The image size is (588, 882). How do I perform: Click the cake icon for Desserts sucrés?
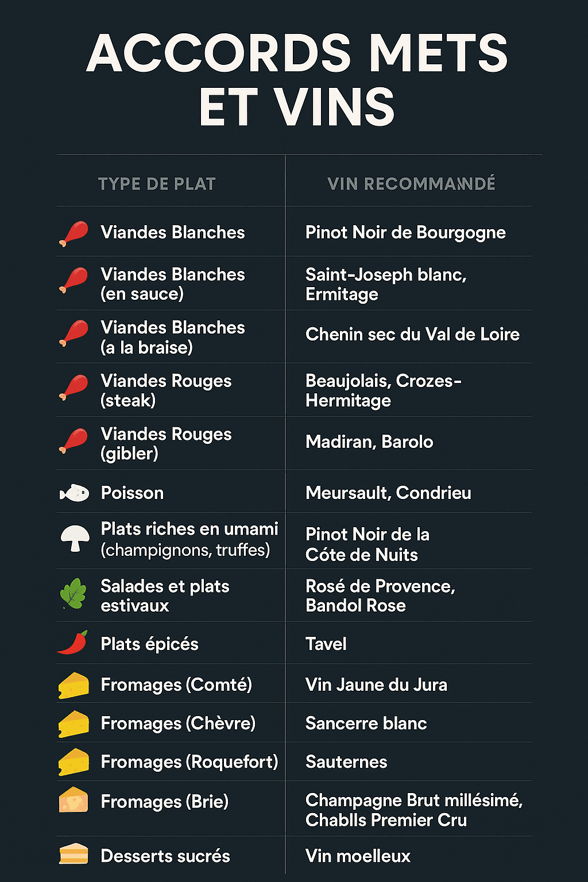point(73,854)
